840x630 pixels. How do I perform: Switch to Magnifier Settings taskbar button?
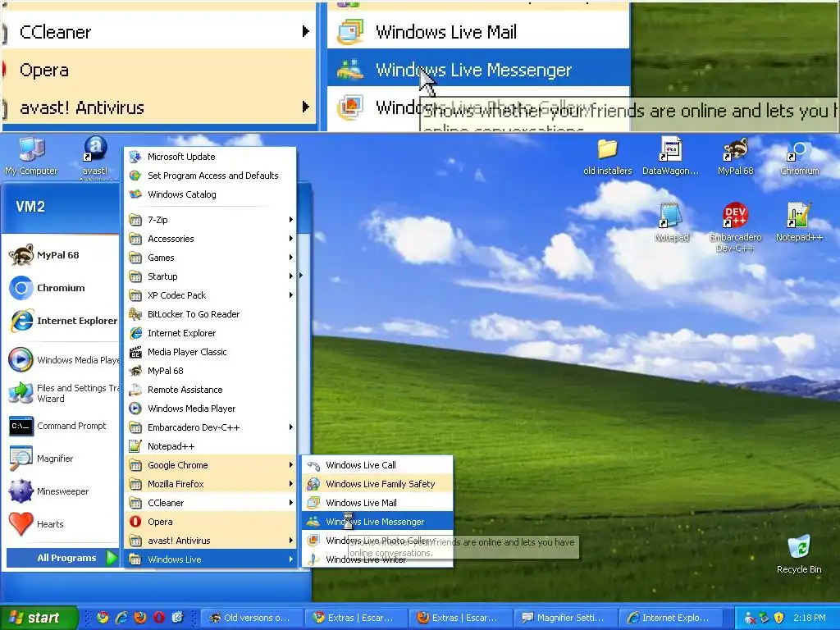coord(564,618)
